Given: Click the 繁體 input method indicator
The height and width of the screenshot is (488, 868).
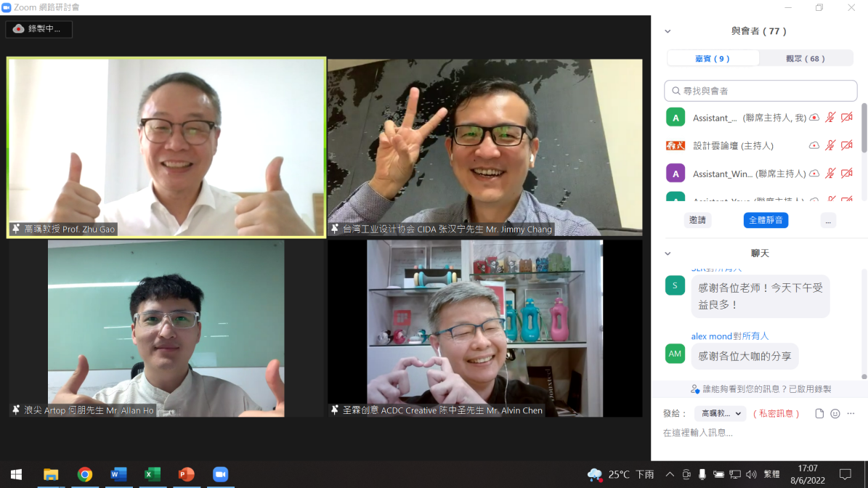Looking at the screenshot, I should (771, 475).
